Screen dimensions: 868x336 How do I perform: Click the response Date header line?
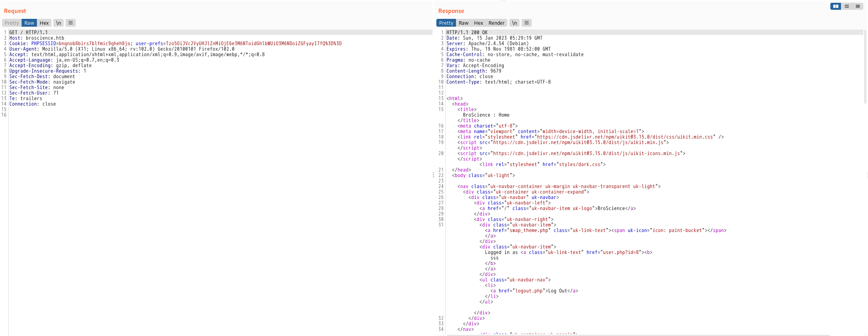[x=494, y=38]
